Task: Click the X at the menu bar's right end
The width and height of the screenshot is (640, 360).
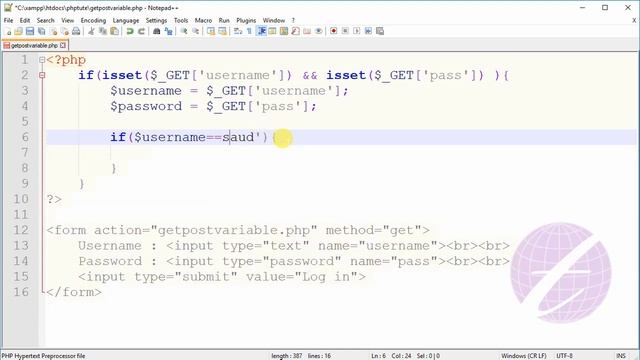Action: (x=634, y=20)
